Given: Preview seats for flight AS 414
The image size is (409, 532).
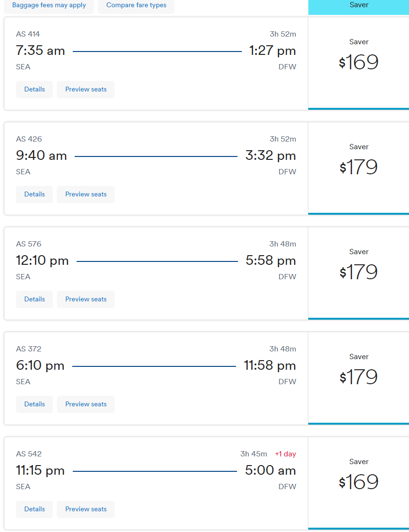Looking at the screenshot, I should click(x=86, y=89).
